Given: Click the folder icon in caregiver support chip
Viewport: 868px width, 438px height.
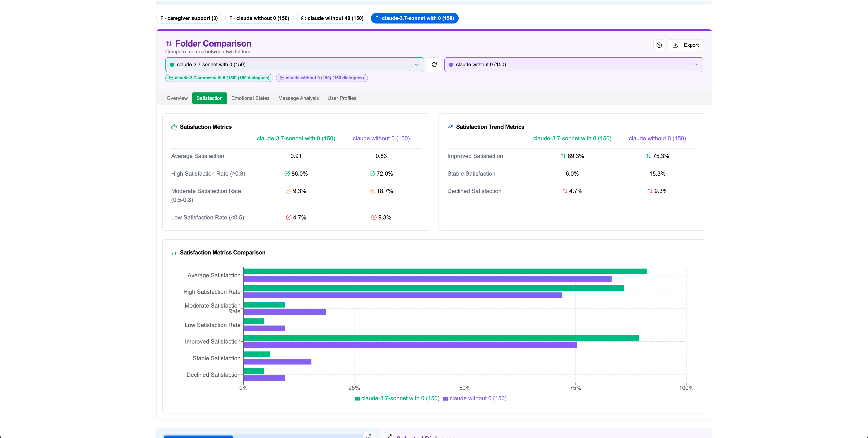Looking at the screenshot, I should click(163, 18).
